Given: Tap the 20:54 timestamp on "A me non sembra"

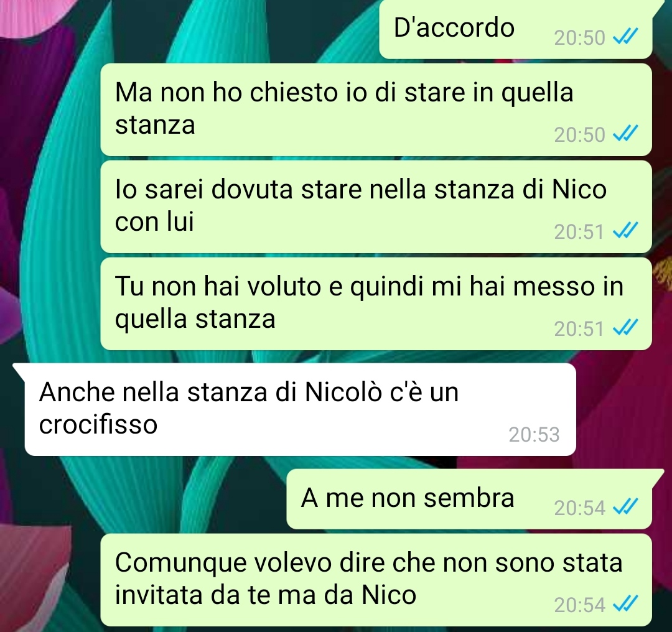Looking at the screenshot, I should point(579,508).
